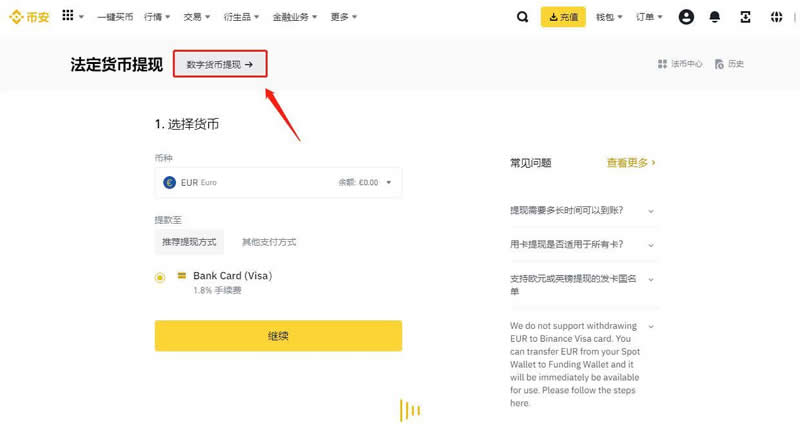Click the 1. 选择货币 heading
The height and width of the screenshot is (434, 800).
pos(187,124)
